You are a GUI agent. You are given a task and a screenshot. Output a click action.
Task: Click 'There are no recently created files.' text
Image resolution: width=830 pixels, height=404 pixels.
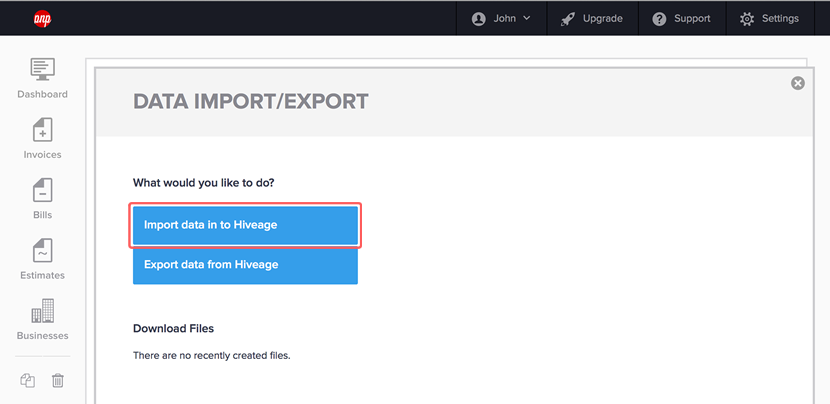(212, 355)
